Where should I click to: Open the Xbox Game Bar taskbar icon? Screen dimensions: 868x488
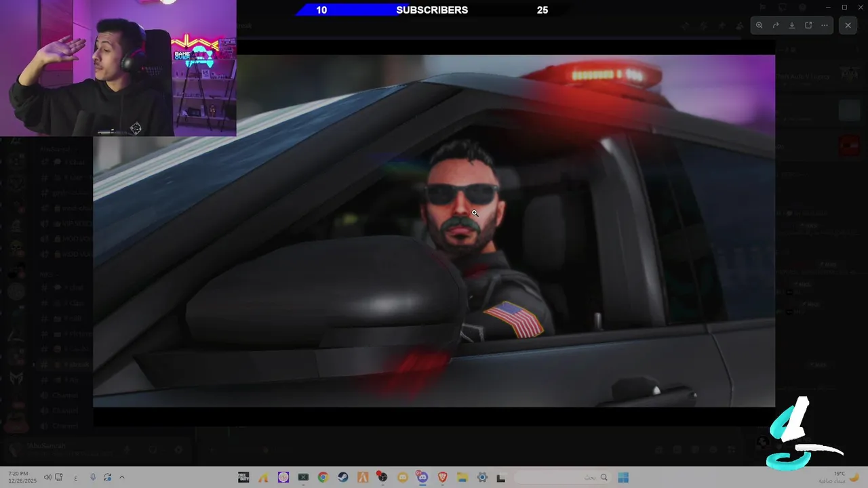click(x=303, y=477)
